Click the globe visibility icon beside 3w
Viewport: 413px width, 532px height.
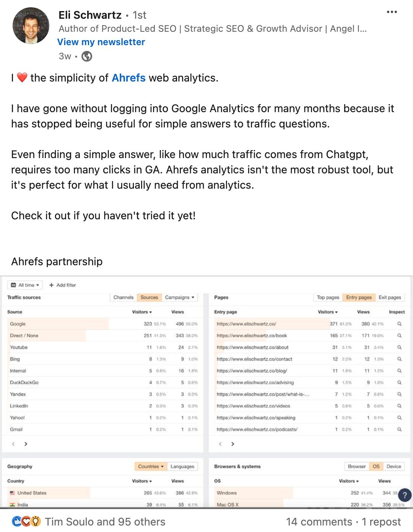[87, 56]
